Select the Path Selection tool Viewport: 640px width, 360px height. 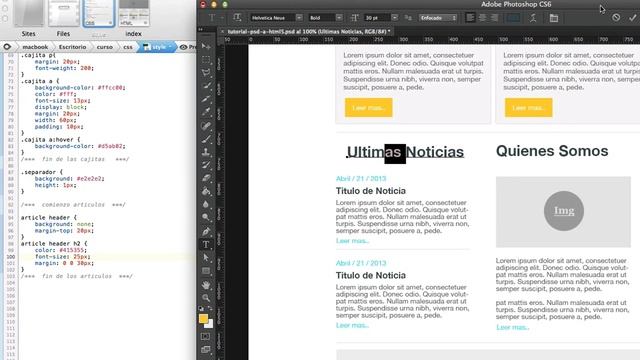206,258
